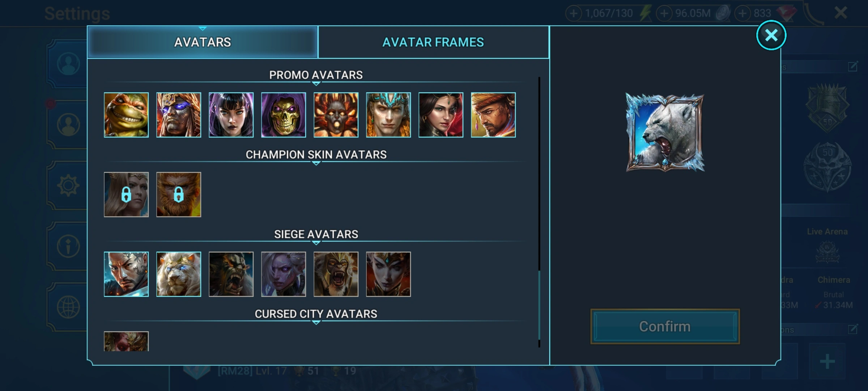
Task: Select the white lion siege avatar
Action: tap(179, 274)
